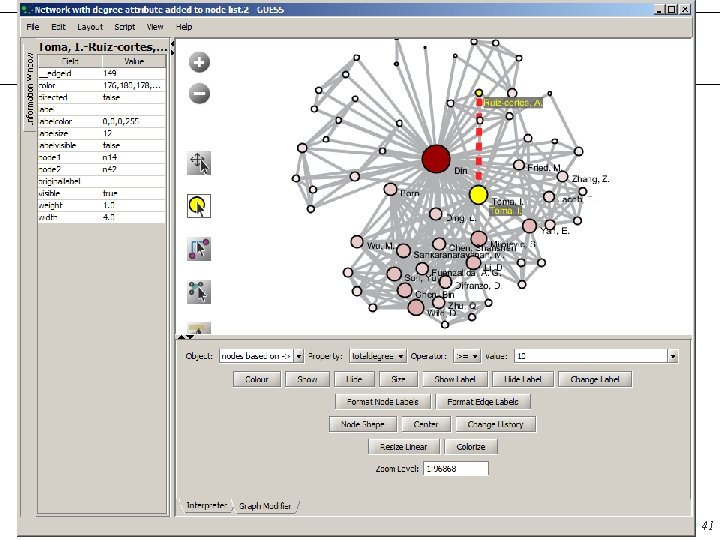
Task: Select the pan/move graph tool
Action: pos(199,163)
